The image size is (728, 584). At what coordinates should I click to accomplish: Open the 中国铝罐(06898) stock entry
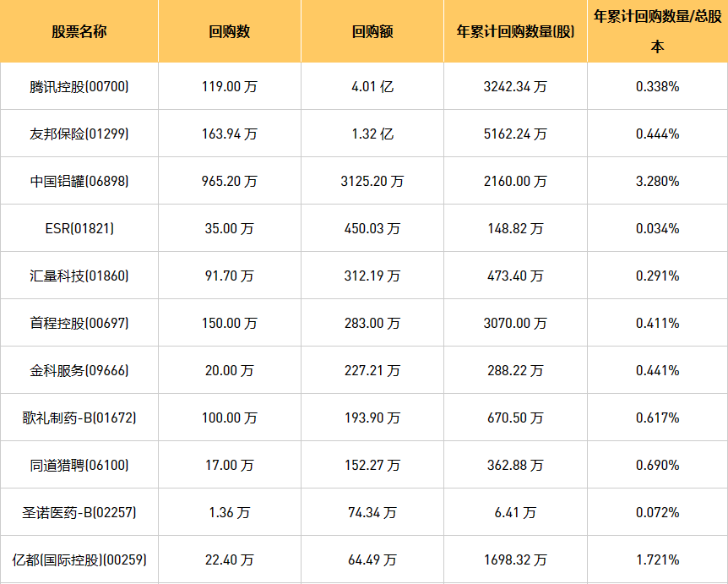click(79, 181)
